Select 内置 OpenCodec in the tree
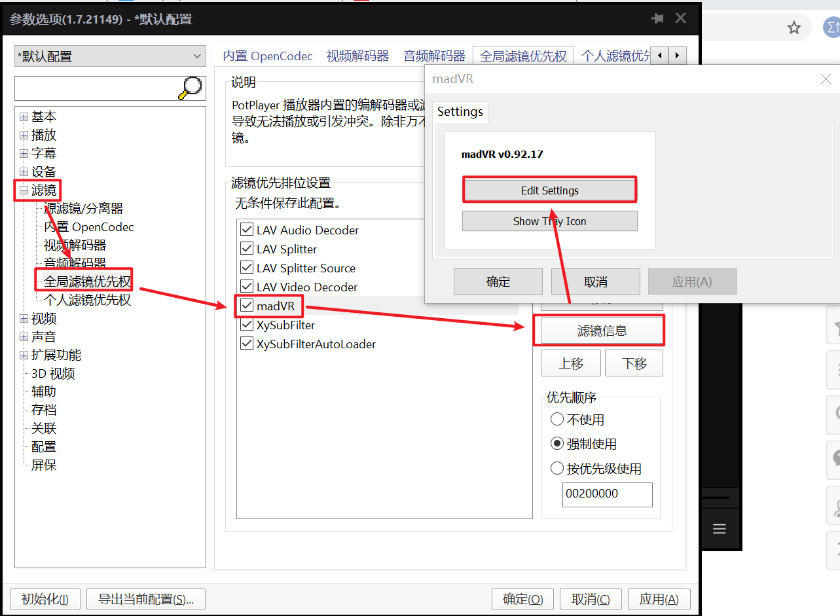Viewport: 840px width, 616px height. coord(88,227)
